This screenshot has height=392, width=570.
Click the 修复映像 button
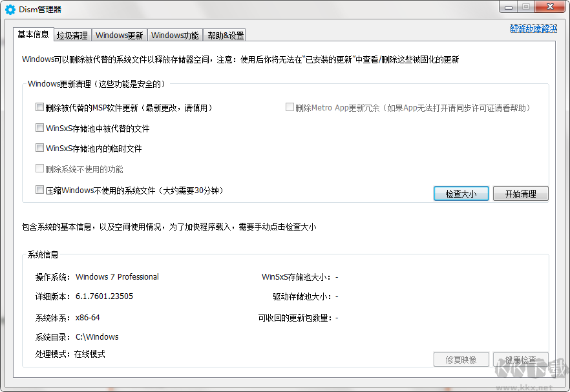[x=461, y=360]
